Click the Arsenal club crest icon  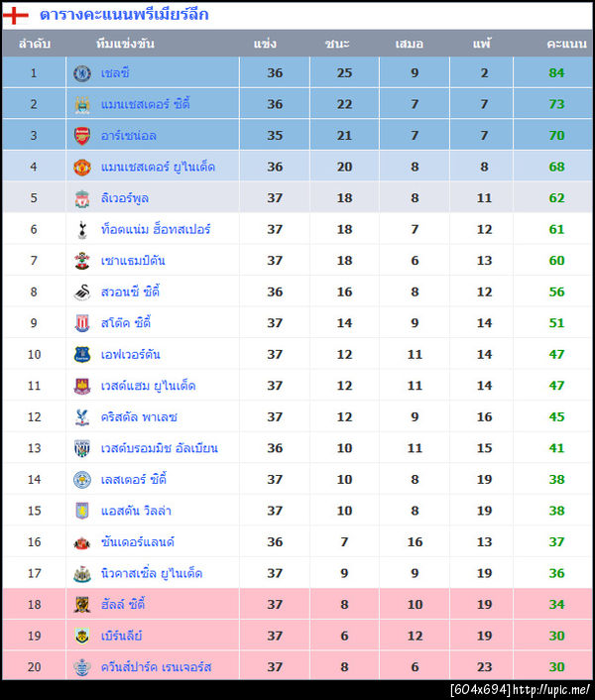tap(82, 136)
